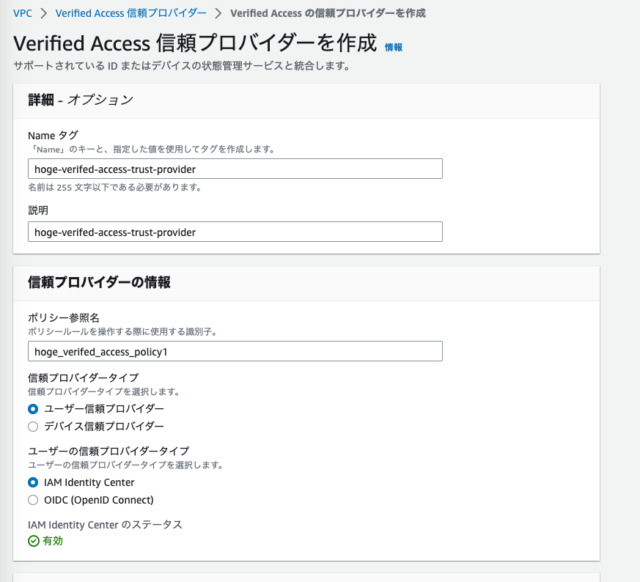Click the 詳細 - オプション section header
The height and width of the screenshot is (582, 640).
pos(81,100)
